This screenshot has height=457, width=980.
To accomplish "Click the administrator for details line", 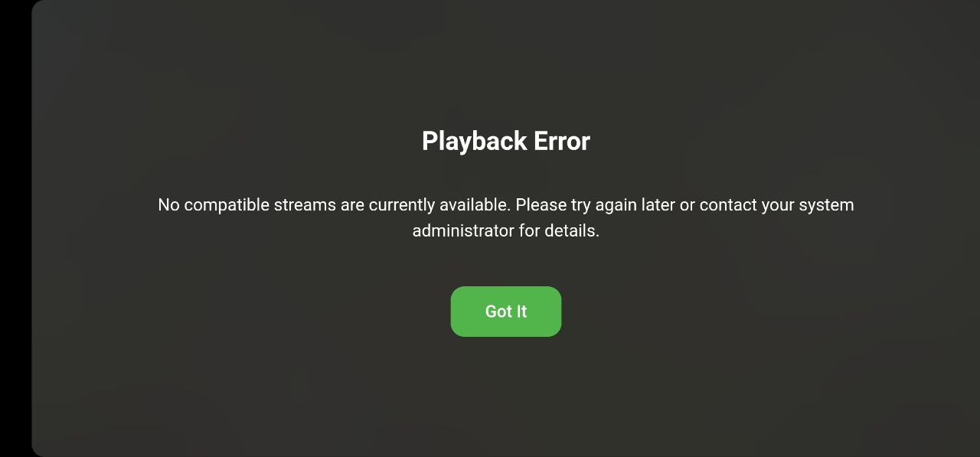I will click(x=505, y=230).
